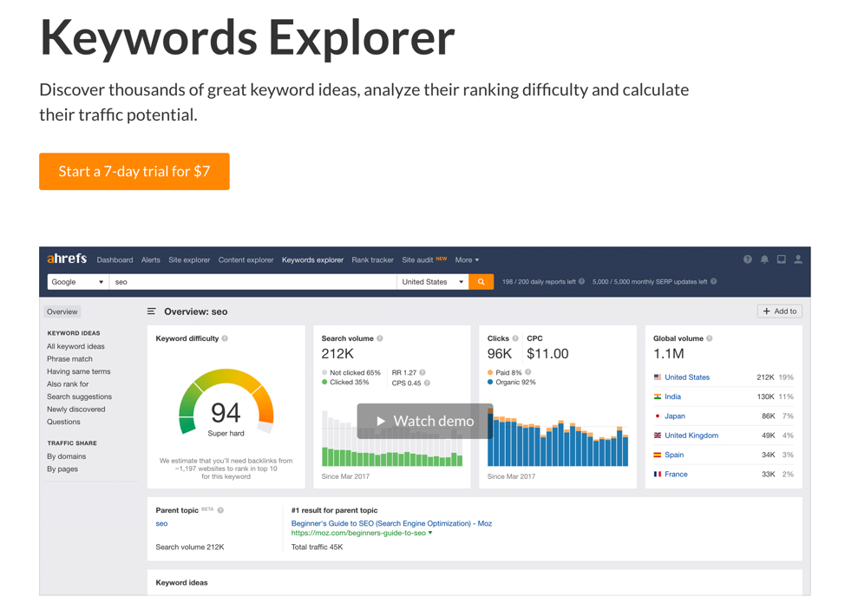Open Questions in the sidebar
Viewport: 845px width, 616px height.
63,422
